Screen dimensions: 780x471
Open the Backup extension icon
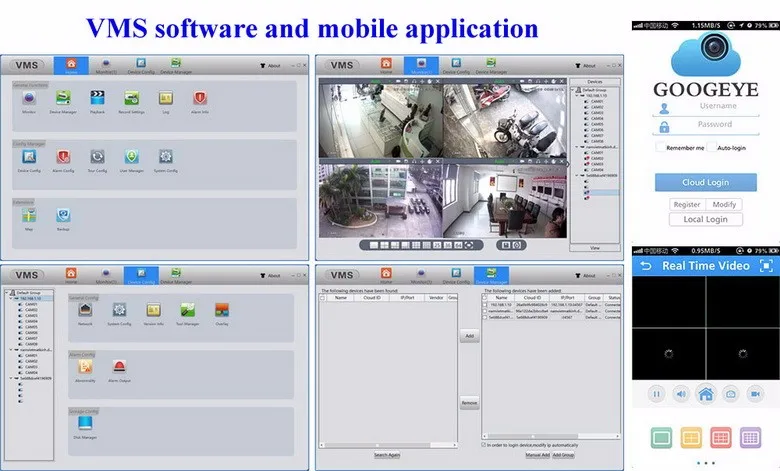pos(63,215)
